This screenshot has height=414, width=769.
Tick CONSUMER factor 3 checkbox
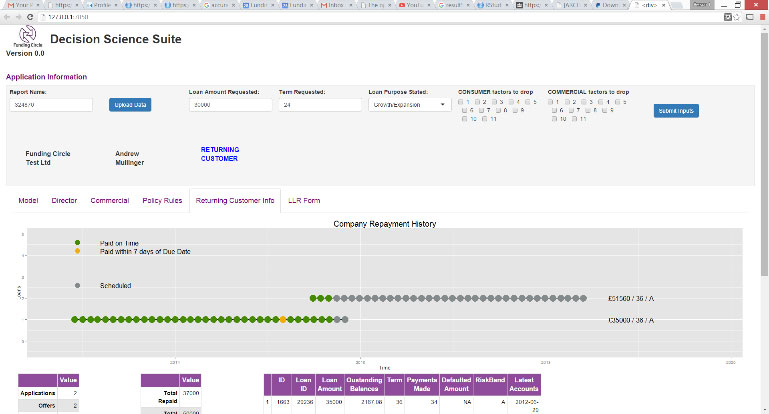494,102
